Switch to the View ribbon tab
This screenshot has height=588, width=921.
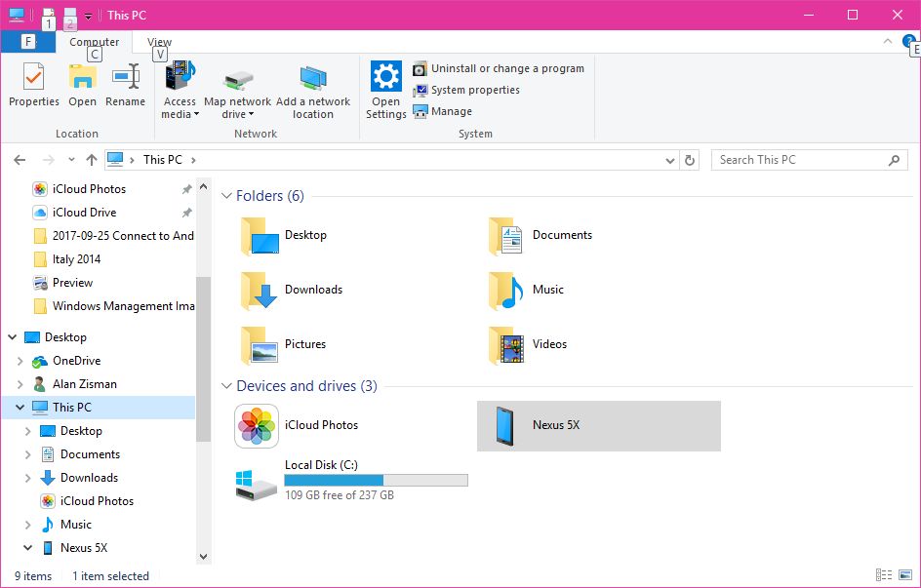(x=159, y=42)
